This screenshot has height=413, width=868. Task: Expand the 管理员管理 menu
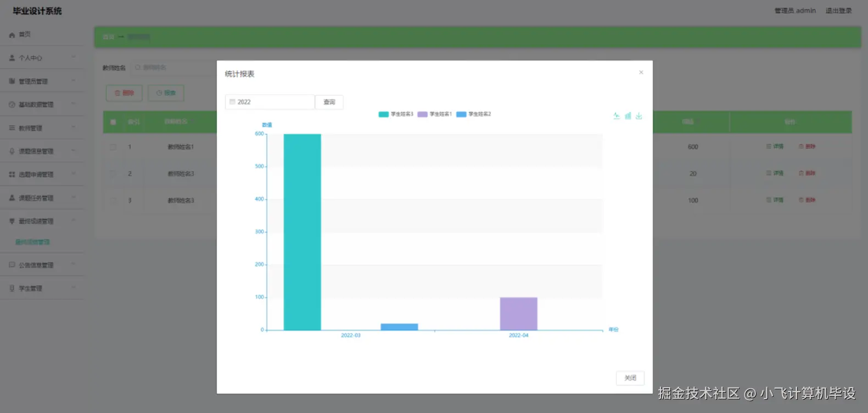coord(42,81)
